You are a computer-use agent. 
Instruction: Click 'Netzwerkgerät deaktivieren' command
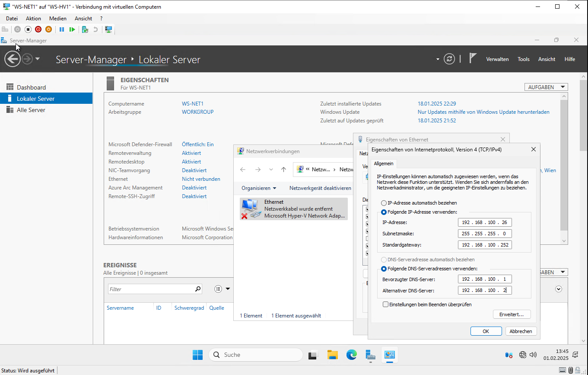[x=320, y=188]
